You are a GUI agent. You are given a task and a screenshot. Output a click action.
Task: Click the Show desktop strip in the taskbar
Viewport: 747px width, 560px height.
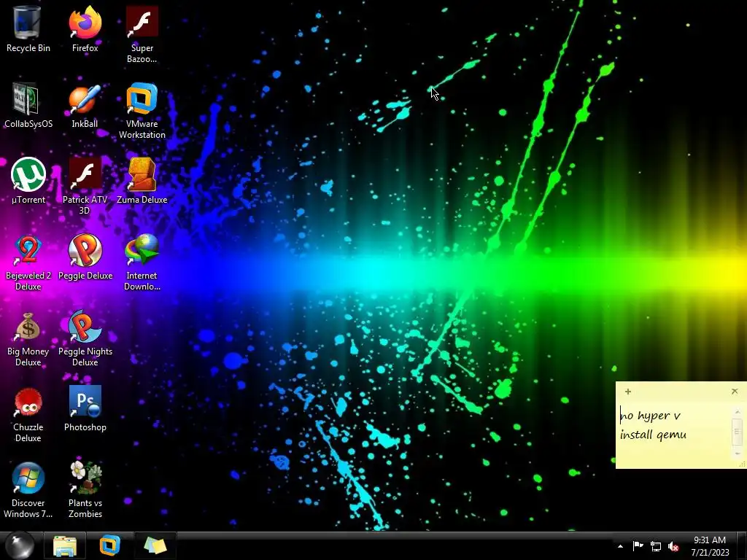tap(742, 546)
